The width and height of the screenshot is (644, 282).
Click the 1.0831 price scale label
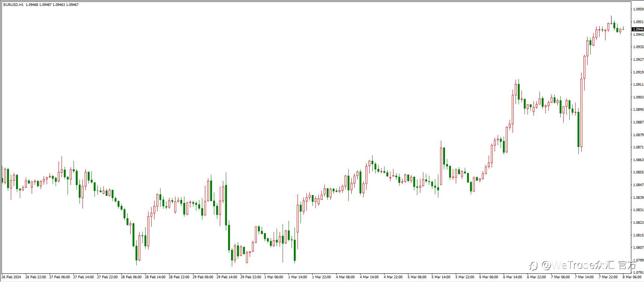638,210
